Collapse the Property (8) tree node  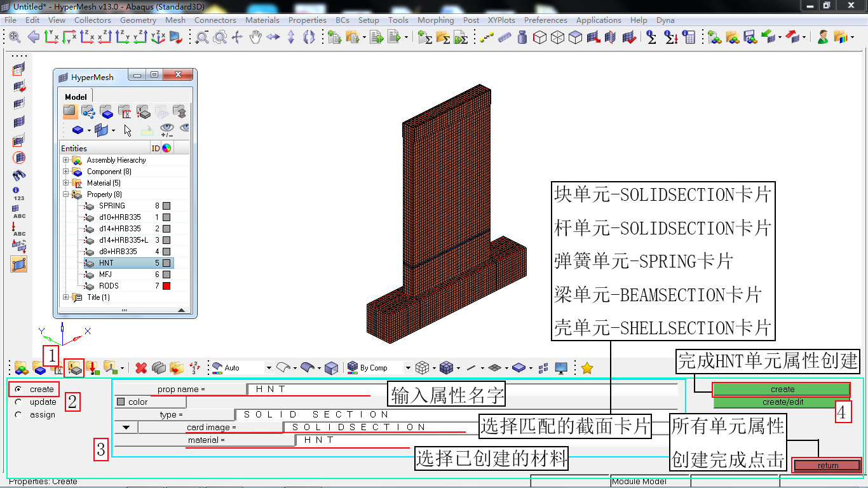coord(65,194)
